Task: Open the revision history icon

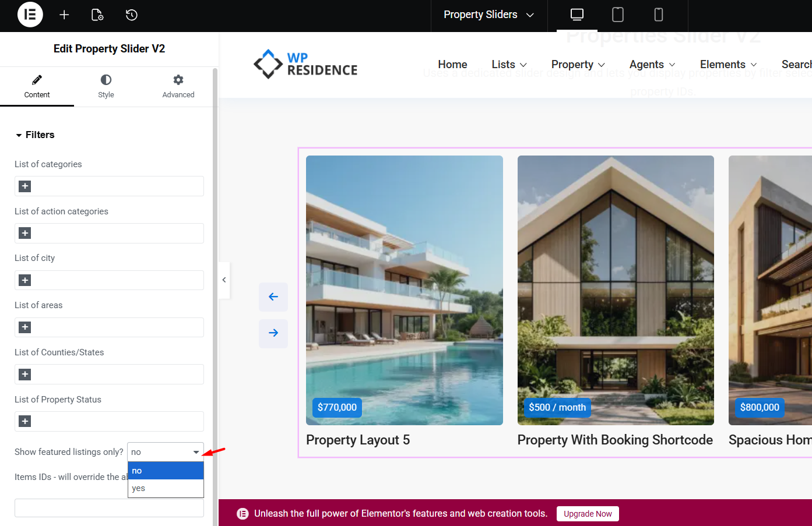Action: pos(132,15)
